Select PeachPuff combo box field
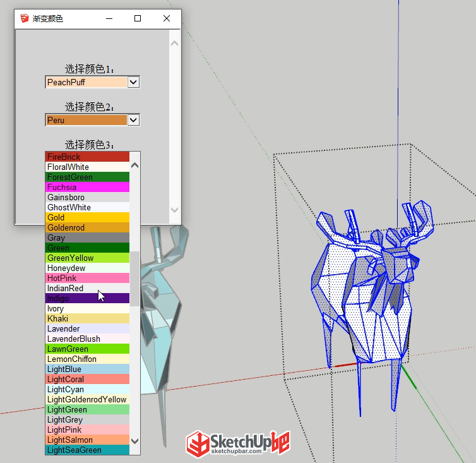476x463 pixels. tap(92, 82)
